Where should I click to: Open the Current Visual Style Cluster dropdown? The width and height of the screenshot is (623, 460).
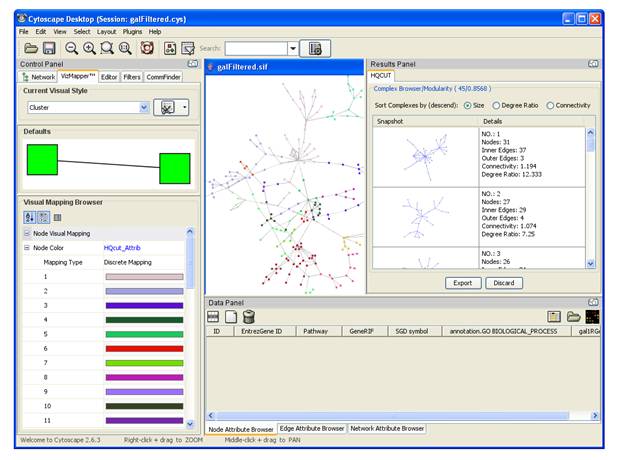(x=144, y=107)
